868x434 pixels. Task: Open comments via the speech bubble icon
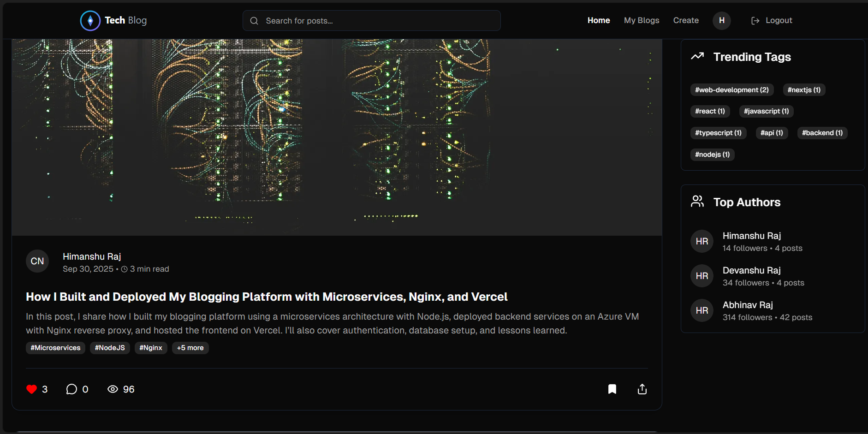(71, 389)
